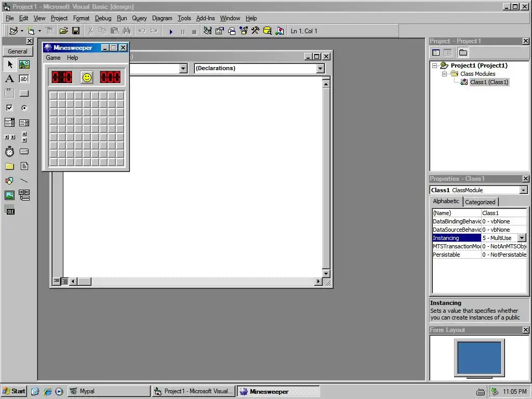Select the vertical scrollbar control in the toolbox

(x=24, y=137)
